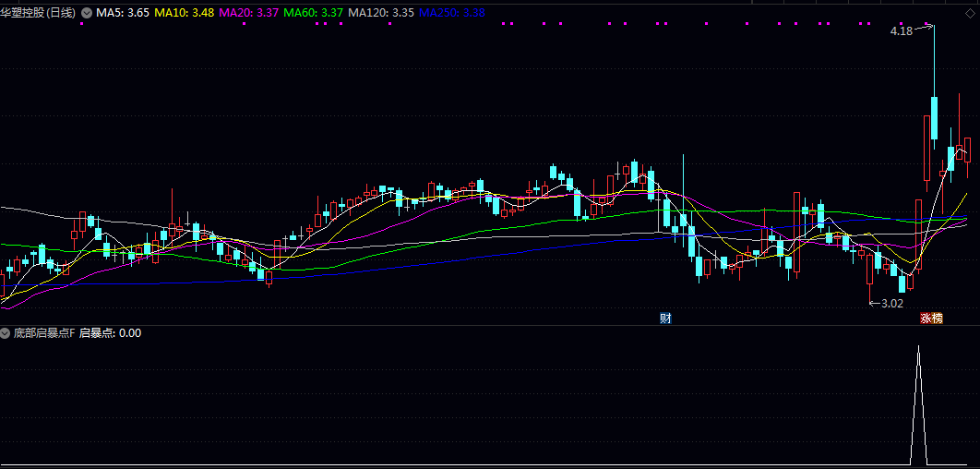
Task: Click the 启暴点: 0.00 value readout
Action: [110, 333]
